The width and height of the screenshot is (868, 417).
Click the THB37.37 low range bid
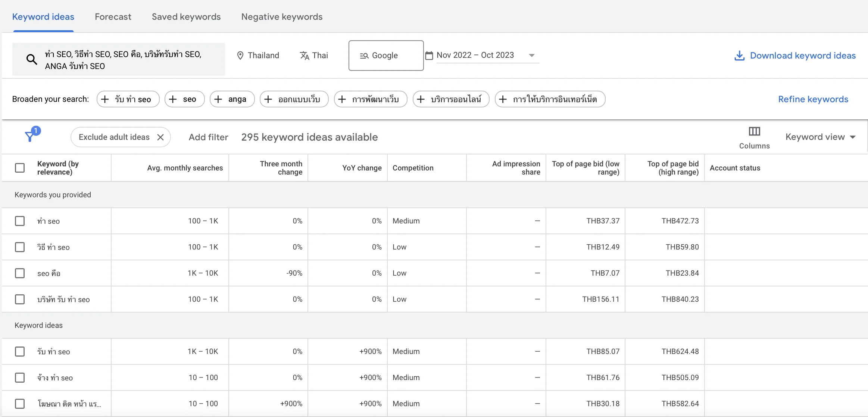click(603, 221)
